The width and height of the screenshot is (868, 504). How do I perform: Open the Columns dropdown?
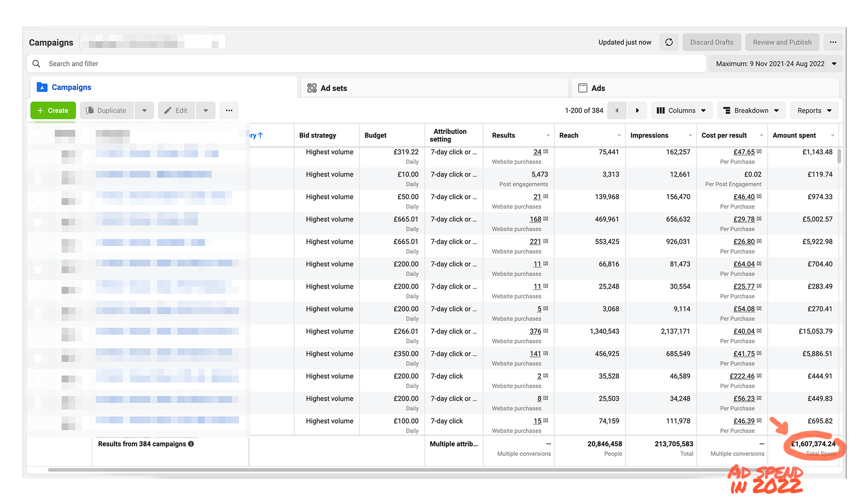[681, 111]
